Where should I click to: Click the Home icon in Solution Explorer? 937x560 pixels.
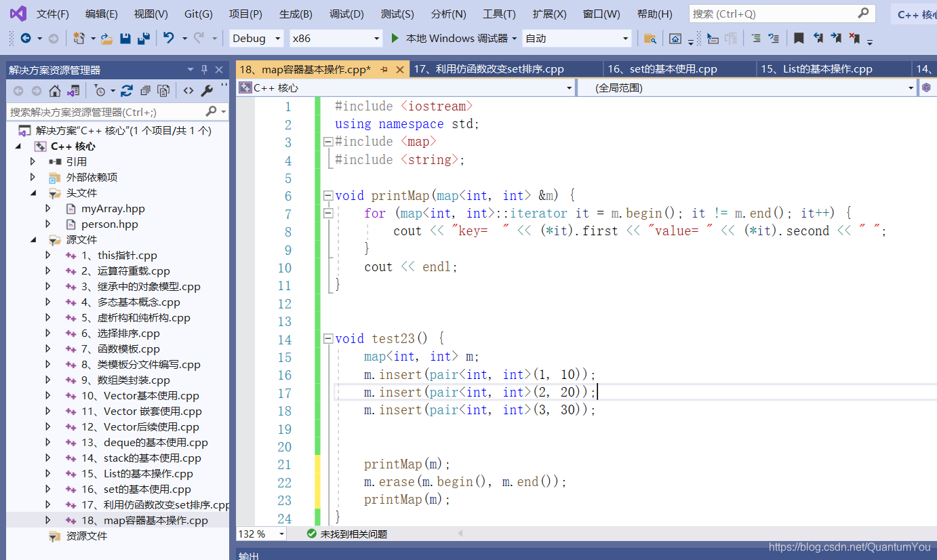pos(55,91)
